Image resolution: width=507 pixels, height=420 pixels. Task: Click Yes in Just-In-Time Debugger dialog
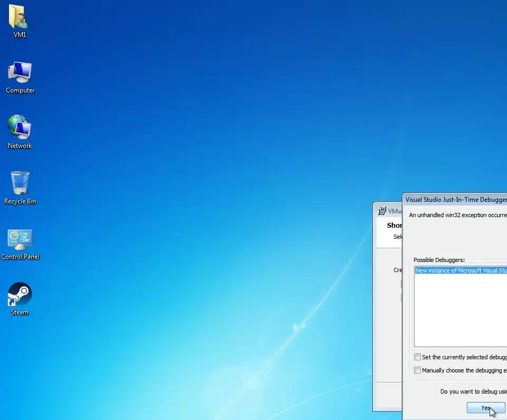point(486,408)
